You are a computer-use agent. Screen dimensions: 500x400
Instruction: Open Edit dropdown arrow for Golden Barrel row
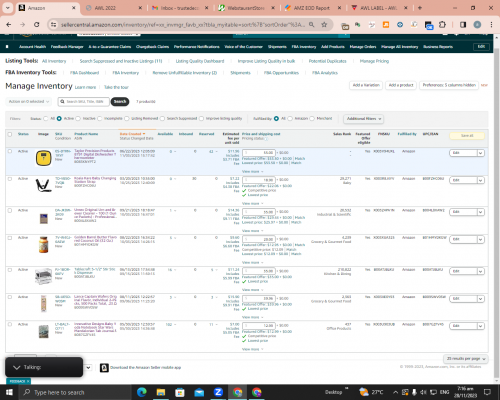(x=480, y=239)
